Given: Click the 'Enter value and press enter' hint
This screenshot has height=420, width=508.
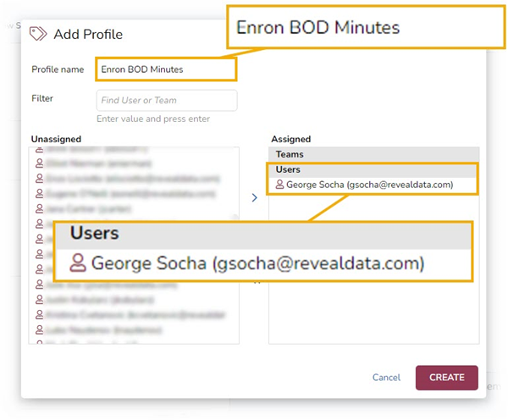Looking at the screenshot, I should [x=153, y=119].
